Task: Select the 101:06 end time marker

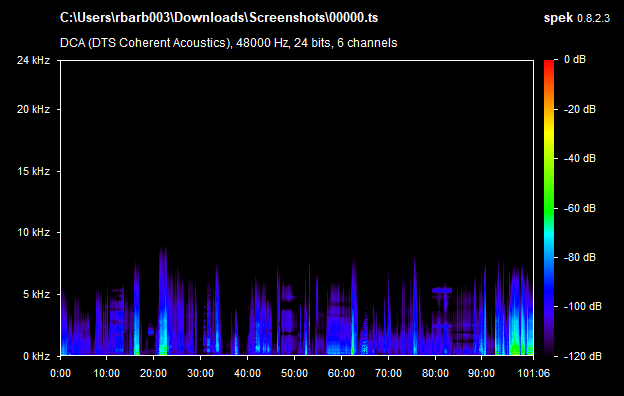Action: click(533, 373)
